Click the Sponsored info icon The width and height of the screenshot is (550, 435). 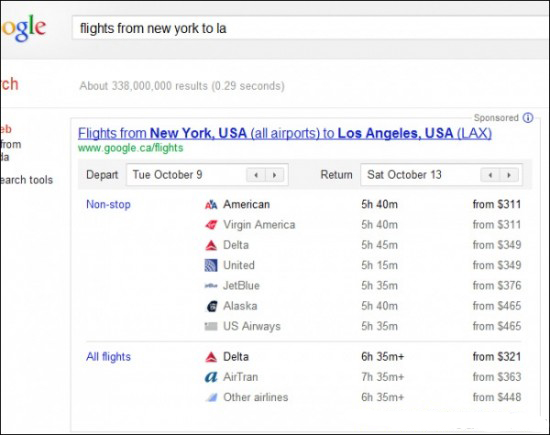click(528, 118)
